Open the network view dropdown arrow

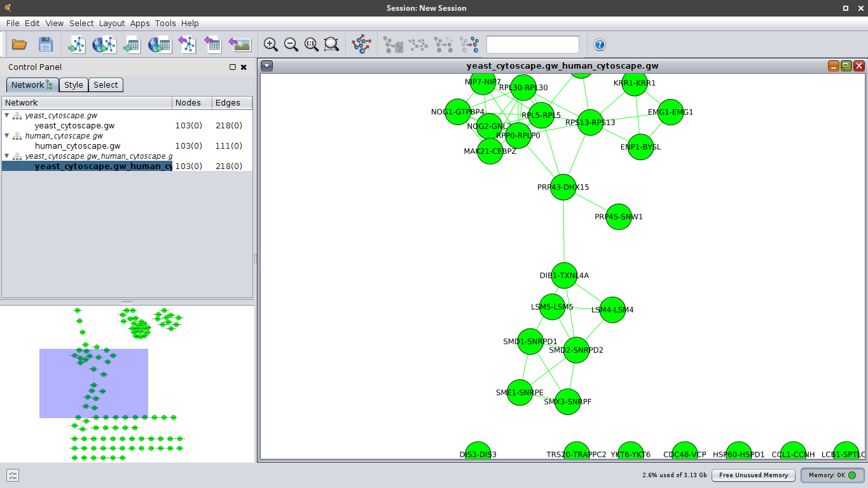[267, 65]
